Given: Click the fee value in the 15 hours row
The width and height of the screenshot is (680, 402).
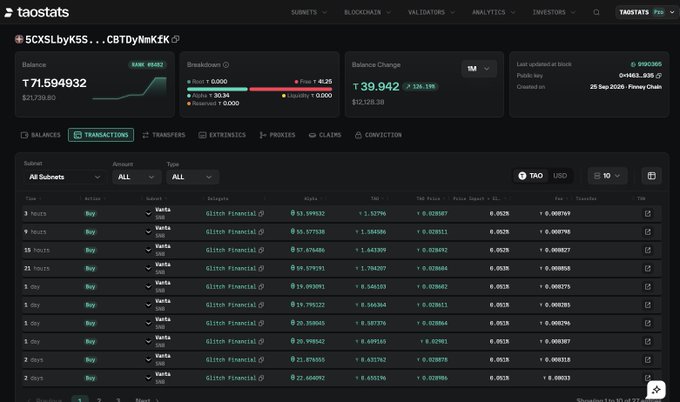Looking at the screenshot, I should tap(555, 250).
